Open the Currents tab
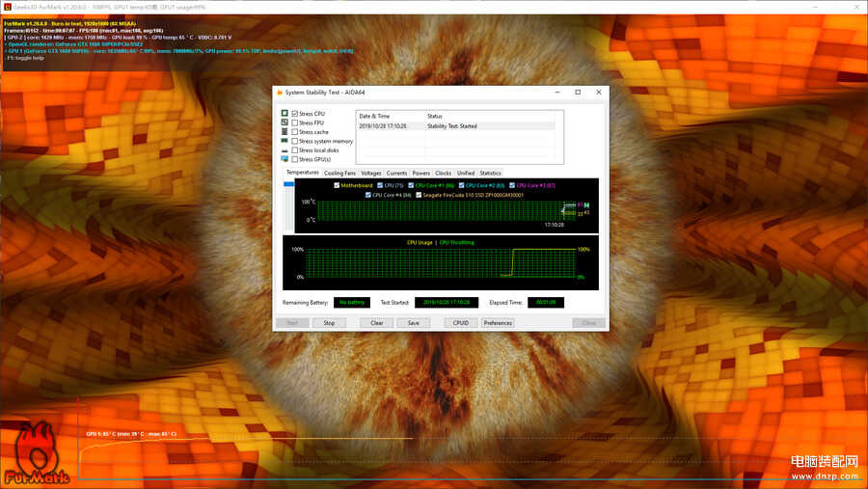The width and height of the screenshot is (868, 489). (396, 174)
